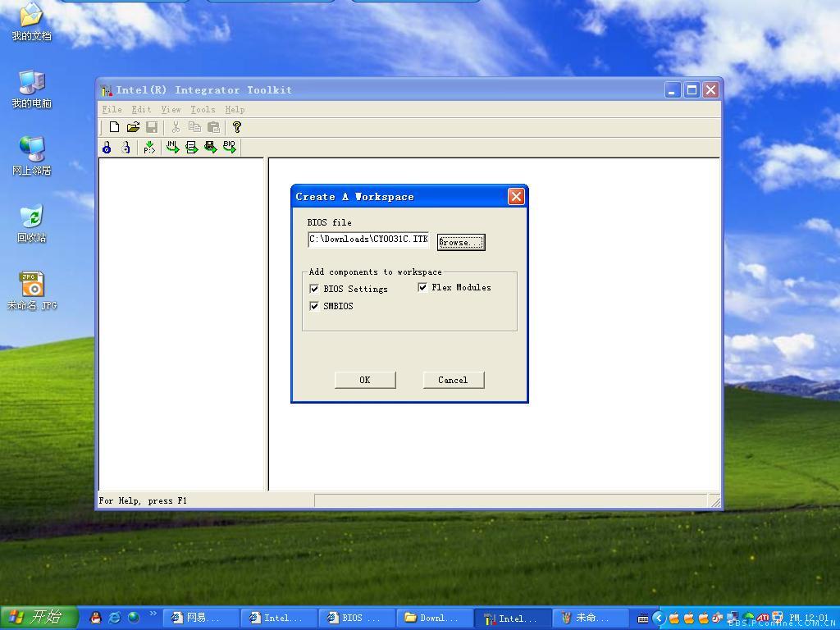Image resolution: width=840 pixels, height=630 pixels.
Task: Click the Cut scissors icon
Action: pos(176,127)
